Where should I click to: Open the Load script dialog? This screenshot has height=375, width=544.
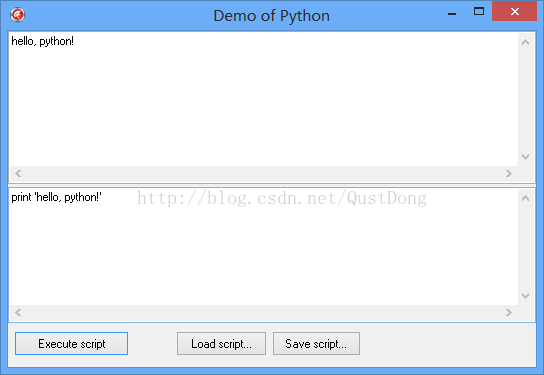pyautogui.click(x=221, y=343)
